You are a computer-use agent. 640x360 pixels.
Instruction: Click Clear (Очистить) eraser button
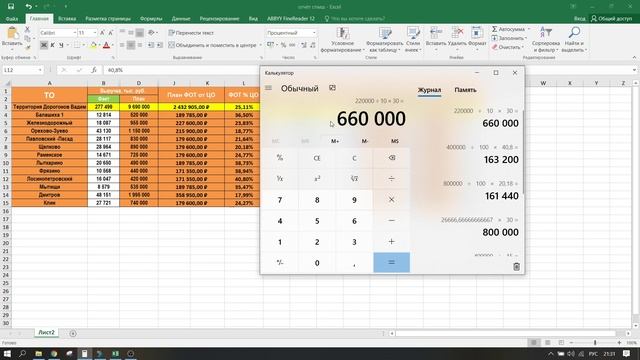507,47
